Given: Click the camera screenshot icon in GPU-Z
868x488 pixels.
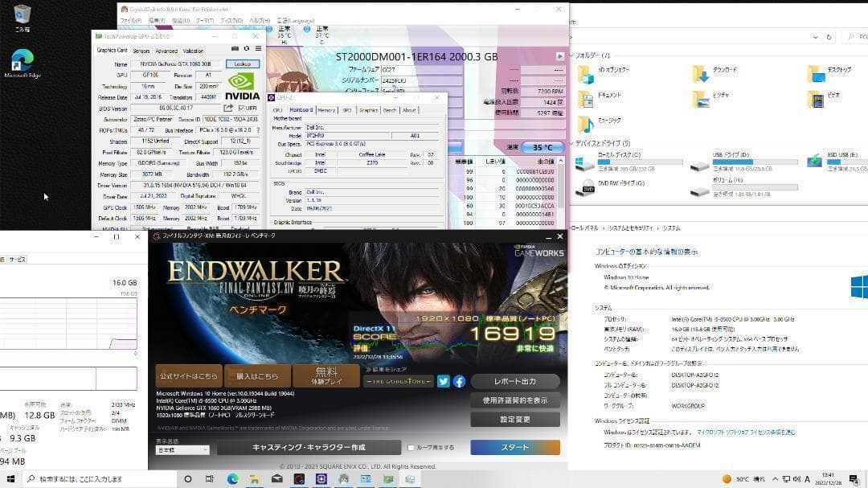Looking at the screenshot, I should tap(235, 47).
